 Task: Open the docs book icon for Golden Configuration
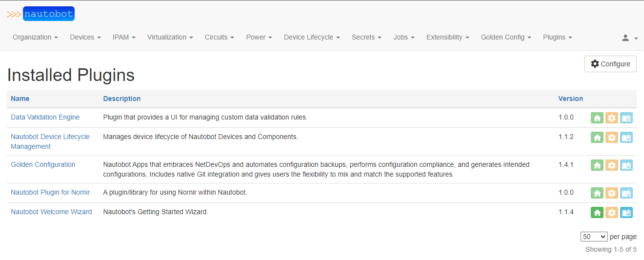[x=626, y=165]
